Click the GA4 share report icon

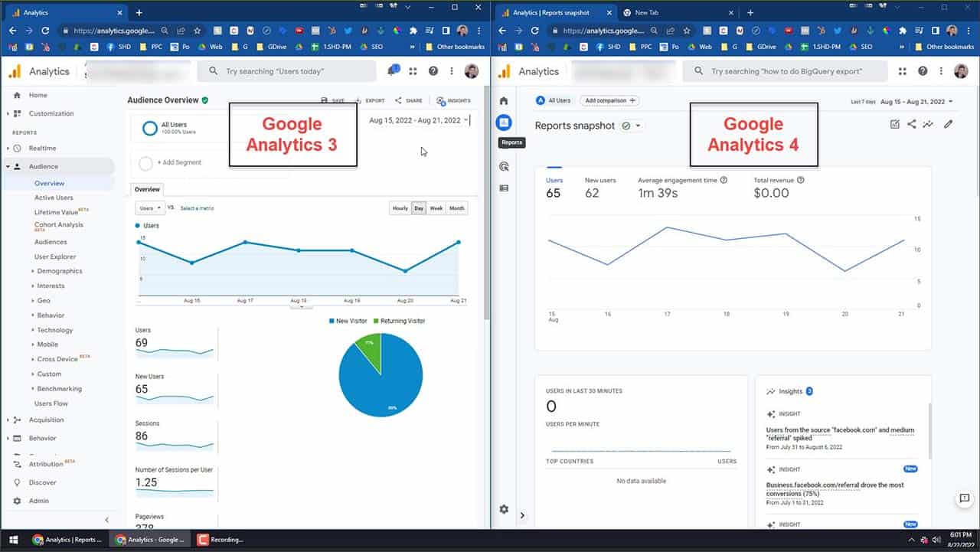[912, 124]
